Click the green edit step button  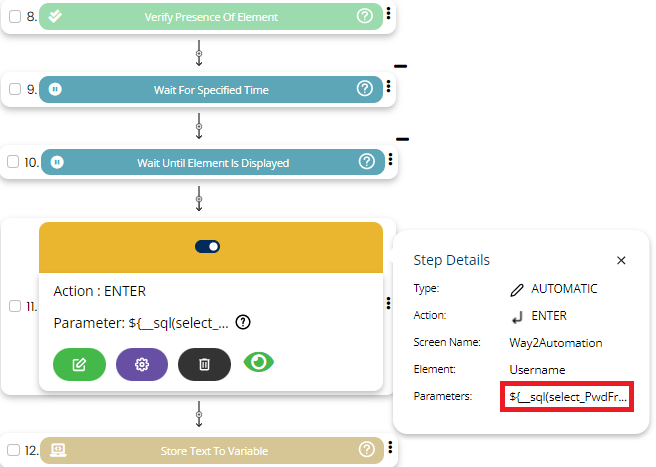coord(79,364)
